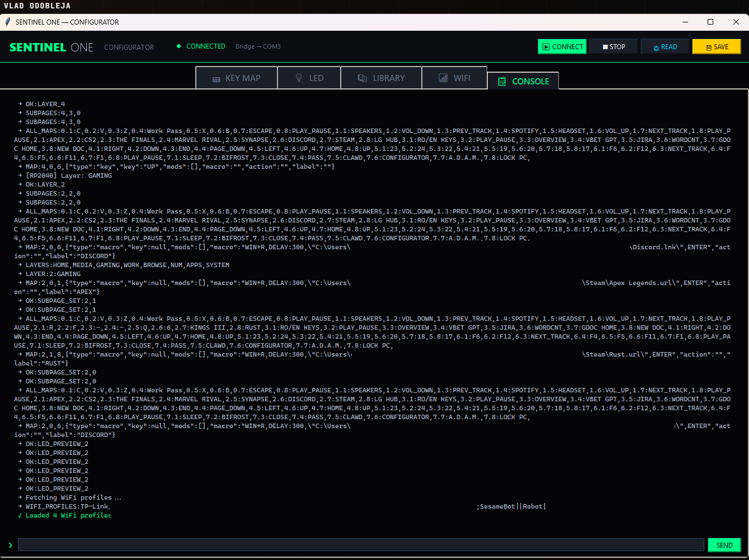Save configuration with the yellow SAVE button

(717, 47)
